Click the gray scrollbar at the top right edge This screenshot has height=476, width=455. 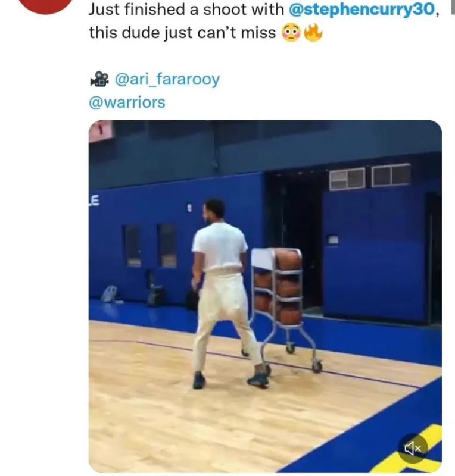[x=453, y=7]
